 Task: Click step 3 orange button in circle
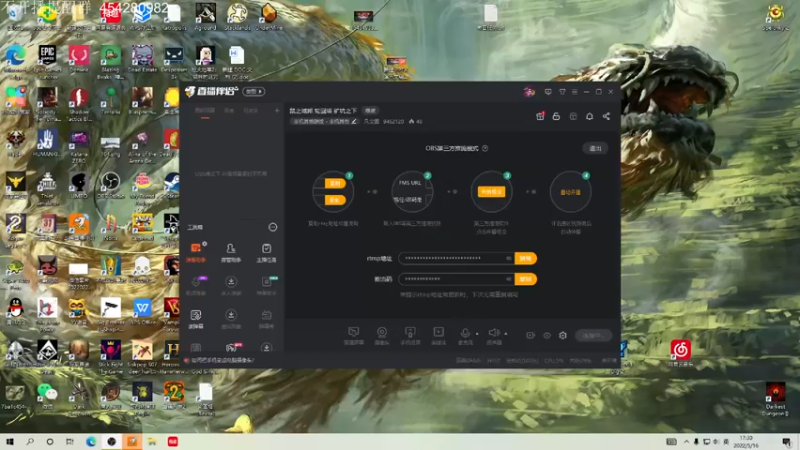coord(491,192)
